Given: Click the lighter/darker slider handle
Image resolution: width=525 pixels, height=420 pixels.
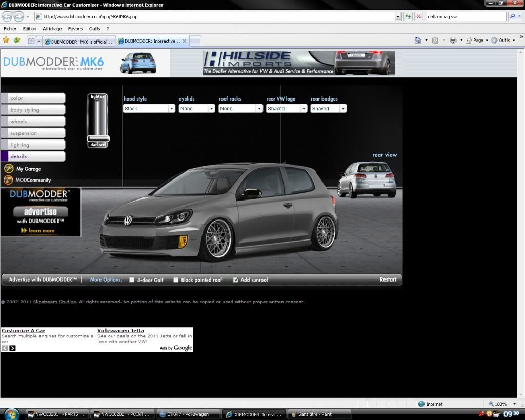Looking at the screenshot, I should pyautogui.click(x=98, y=138).
